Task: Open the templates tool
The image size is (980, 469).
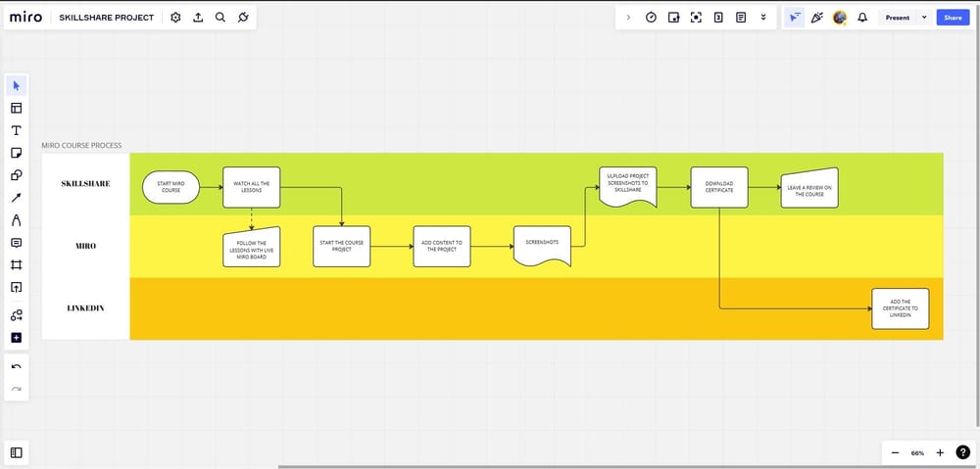Action: (17, 108)
